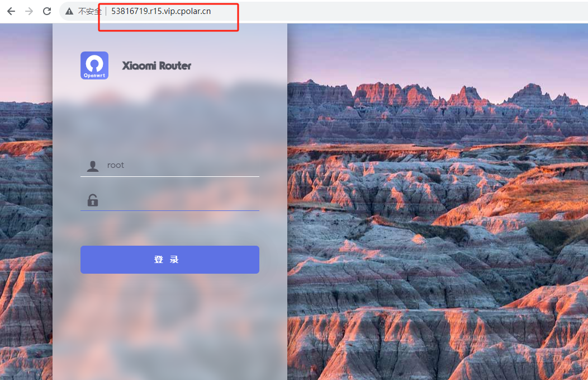588x380 pixels.
Task: Click the padlock icon in the password row
Action: [x=93, y=200]
